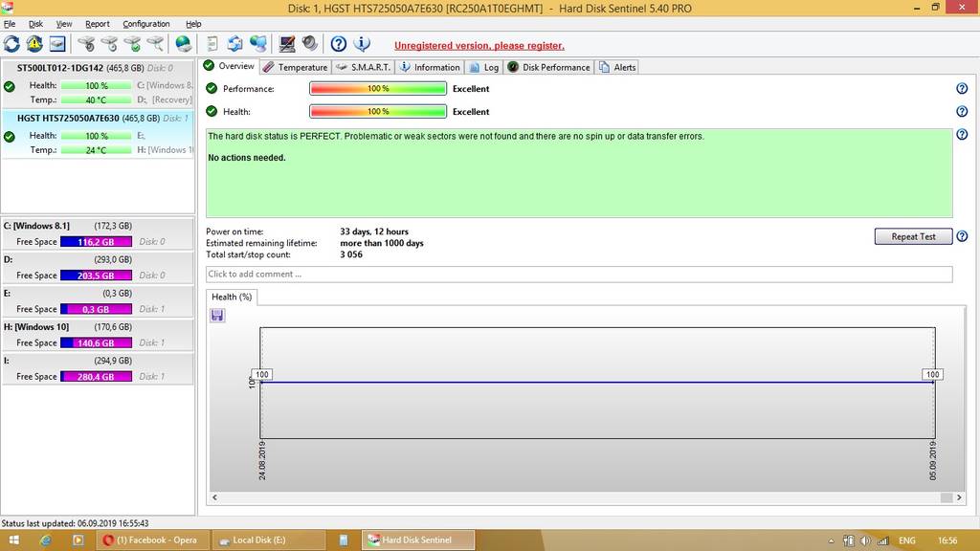The height and width of the screenshot is (551, 980).
Task: Click the 'Unregistered version, please register' link
Action: click(479, 45)
